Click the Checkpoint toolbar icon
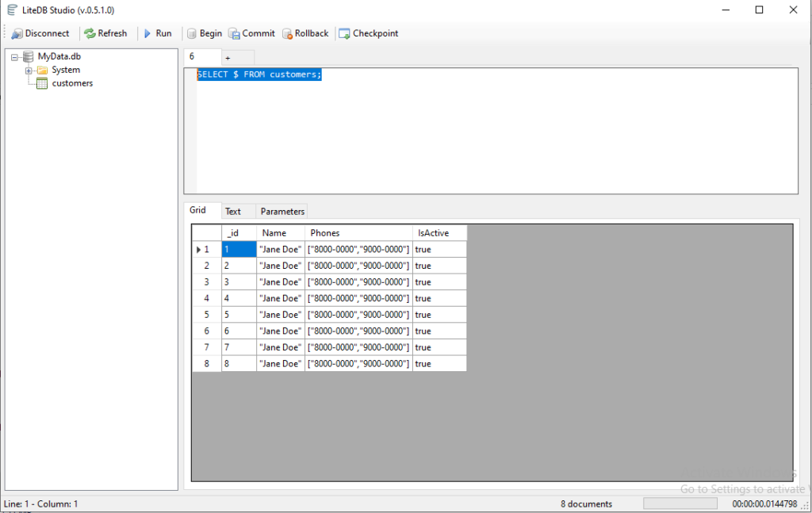The width and height of the screenshot is (812, 513). tap(344, 33)
